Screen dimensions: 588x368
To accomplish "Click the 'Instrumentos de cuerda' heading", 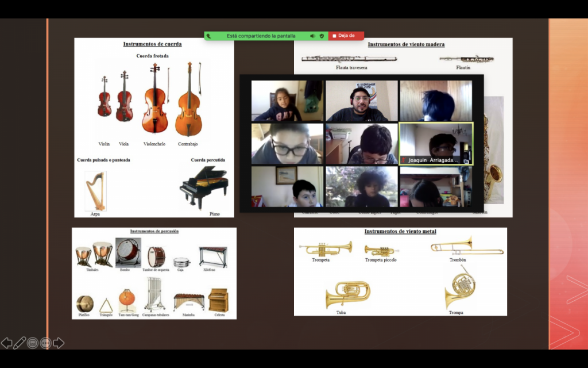I will (152, 44).
